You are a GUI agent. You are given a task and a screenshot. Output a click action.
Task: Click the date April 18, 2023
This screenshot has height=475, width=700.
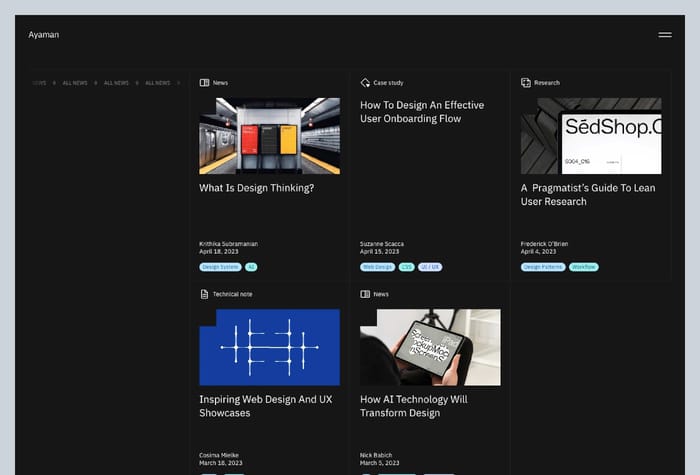tap(219, 252)
